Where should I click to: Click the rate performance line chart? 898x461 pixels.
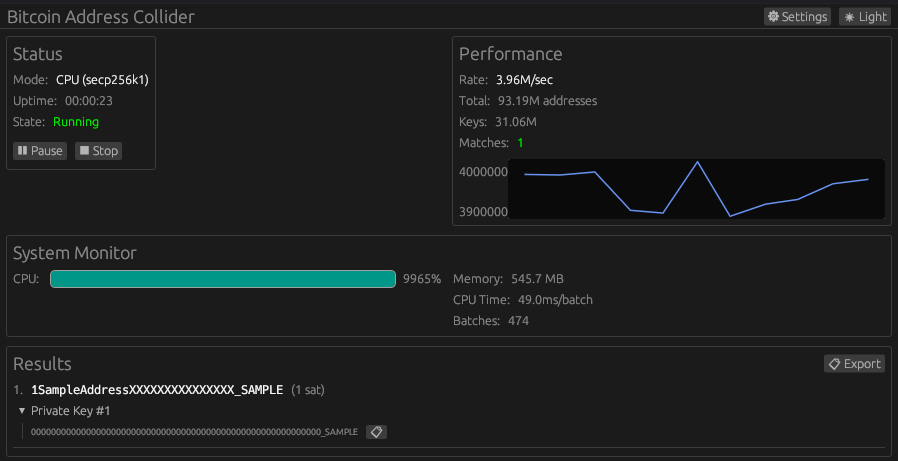point(696,189)
